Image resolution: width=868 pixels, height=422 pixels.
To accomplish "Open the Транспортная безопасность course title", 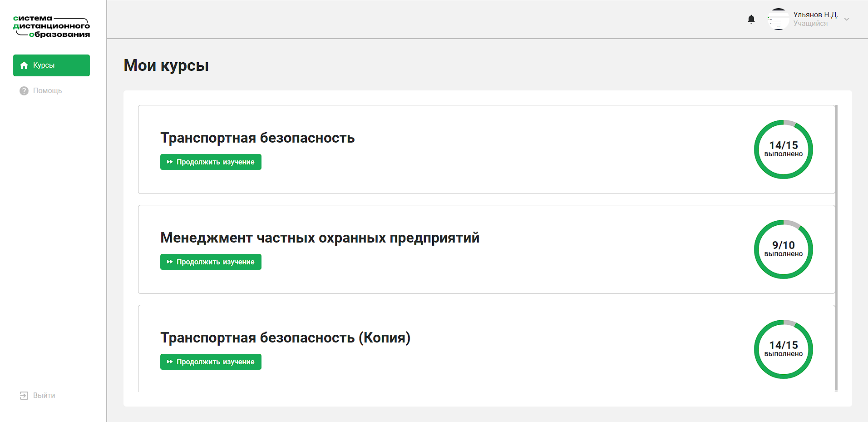I will [x=257, y=138].
